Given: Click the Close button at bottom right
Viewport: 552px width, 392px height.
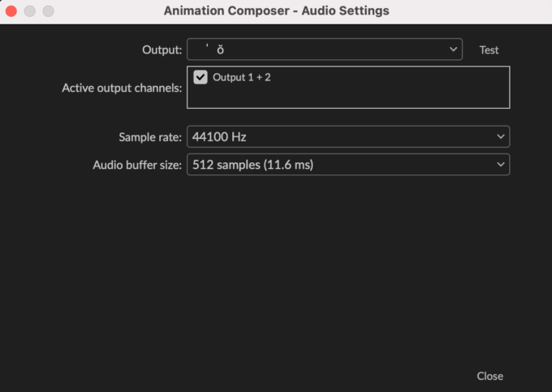Looking at the screenshot, I should pyautogui.click(x=489, y=376).
